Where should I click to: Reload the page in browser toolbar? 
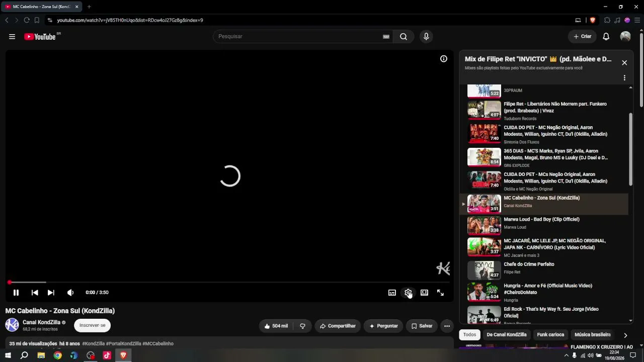(x=27, y=20)
